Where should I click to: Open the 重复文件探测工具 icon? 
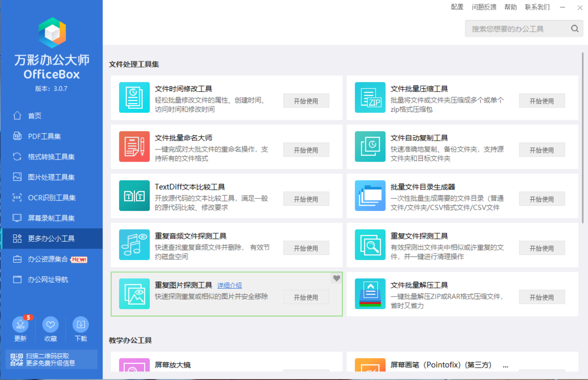370,245
